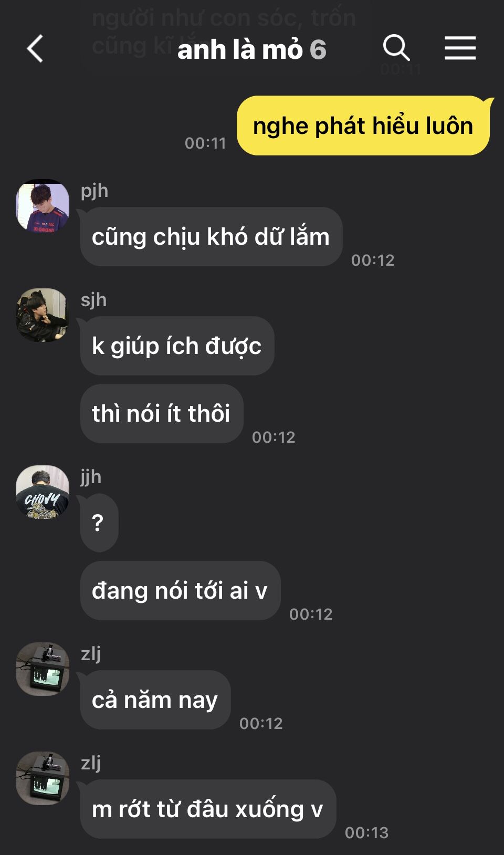This screenshot has height=855, width=504.
Task: Tap message 'm rớt từ đâu xuống v'
Action: tap(208, 809)
